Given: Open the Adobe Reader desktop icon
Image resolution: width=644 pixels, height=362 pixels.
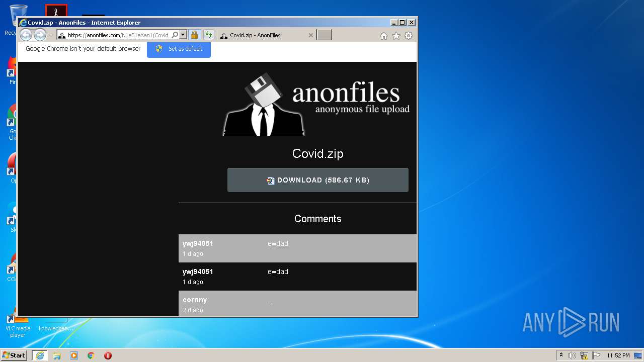Looking at the screenshot, I should (56, 10).
